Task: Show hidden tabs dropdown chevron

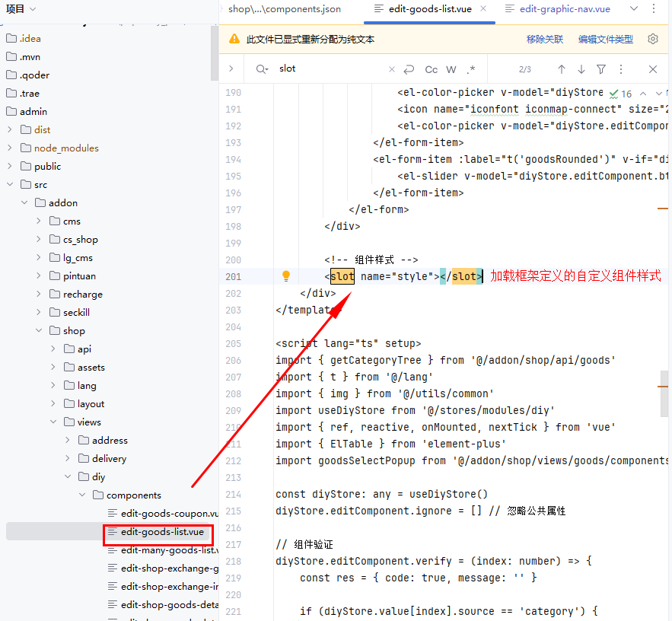Action: click(632, 9)
